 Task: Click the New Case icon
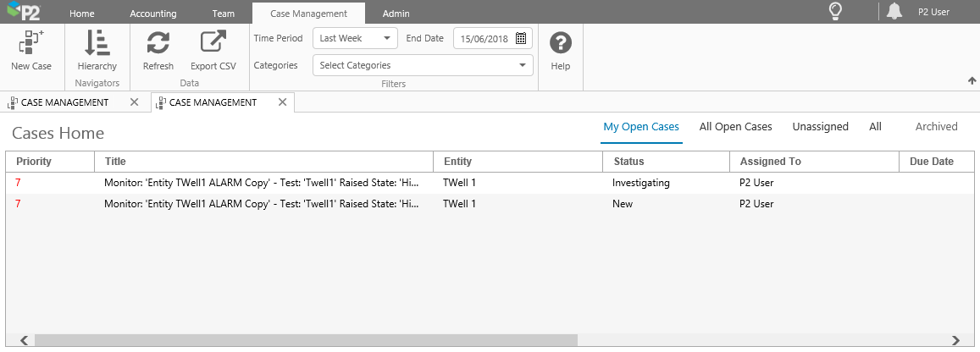tap(31, 44)
